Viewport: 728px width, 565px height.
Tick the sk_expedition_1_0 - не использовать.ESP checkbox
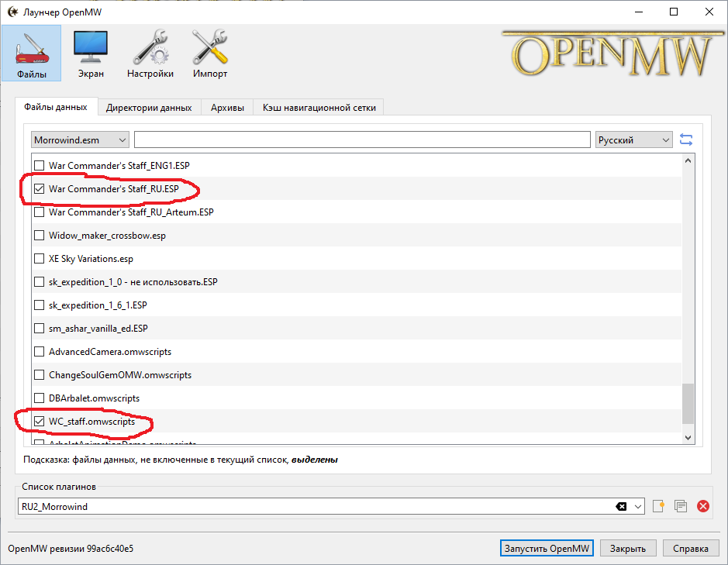(x=40, y=282)
